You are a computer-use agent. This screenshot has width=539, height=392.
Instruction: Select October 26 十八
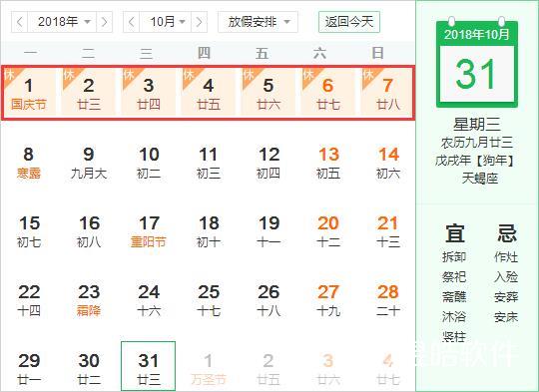click(269, 299)
